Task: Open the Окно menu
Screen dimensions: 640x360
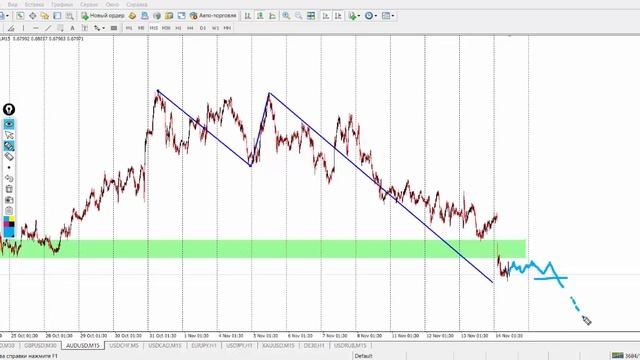Action: coord(112,4)
